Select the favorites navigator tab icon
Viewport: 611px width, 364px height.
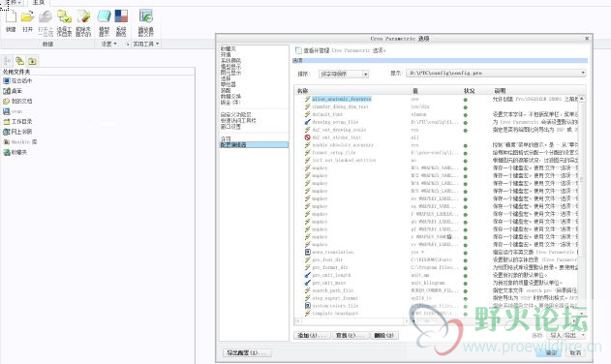[32, 61]
